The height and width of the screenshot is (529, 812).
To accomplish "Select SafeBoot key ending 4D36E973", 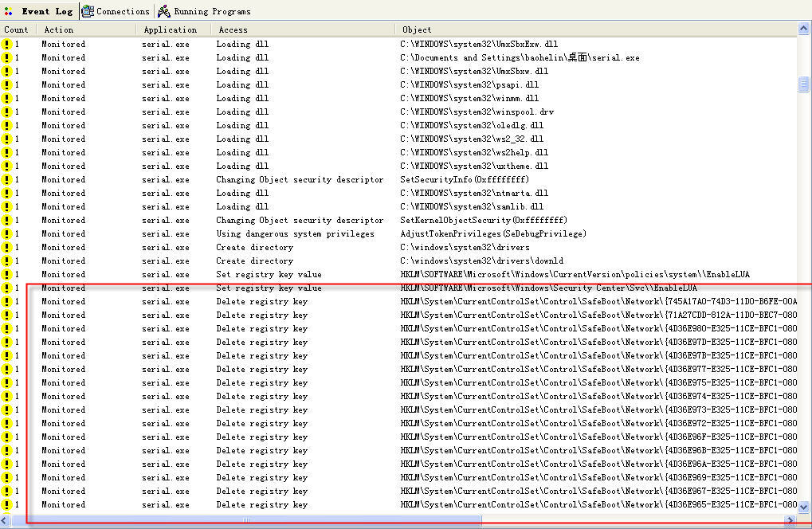I will click(598, 409).
